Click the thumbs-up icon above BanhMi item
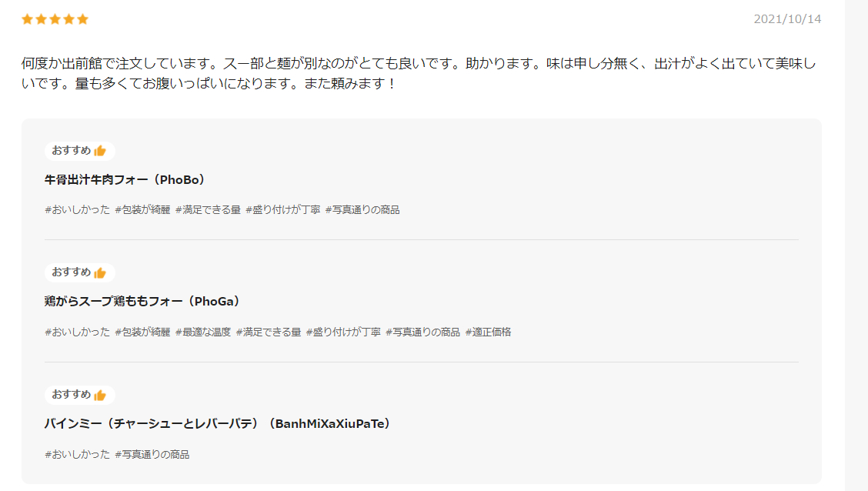 pyautogui.click(x=100, y=395)
